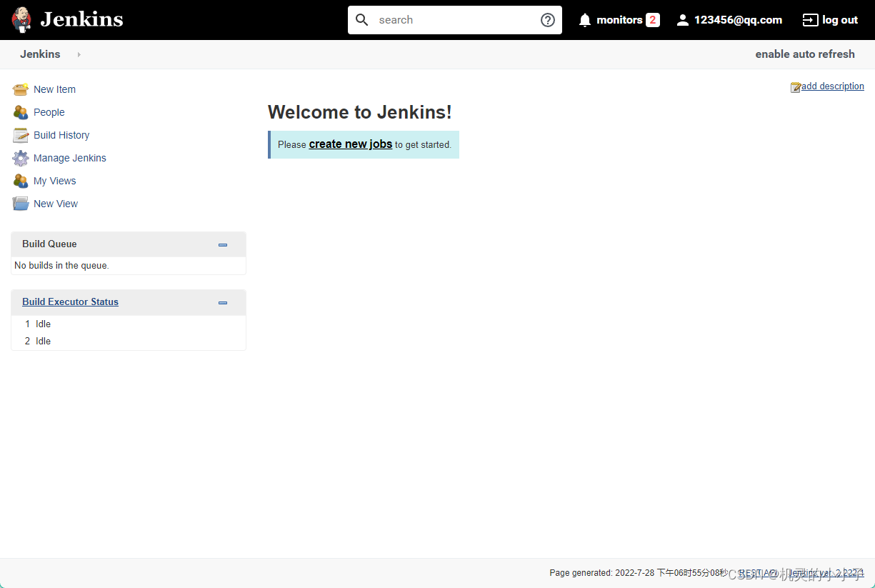
Task: Open the Build Executor Status link
Action: 70,302
